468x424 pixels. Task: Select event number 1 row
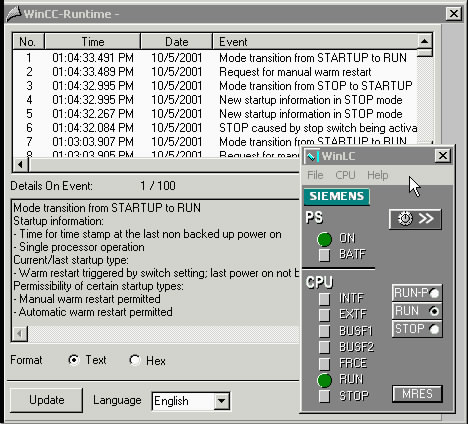(x=215, y=58)
